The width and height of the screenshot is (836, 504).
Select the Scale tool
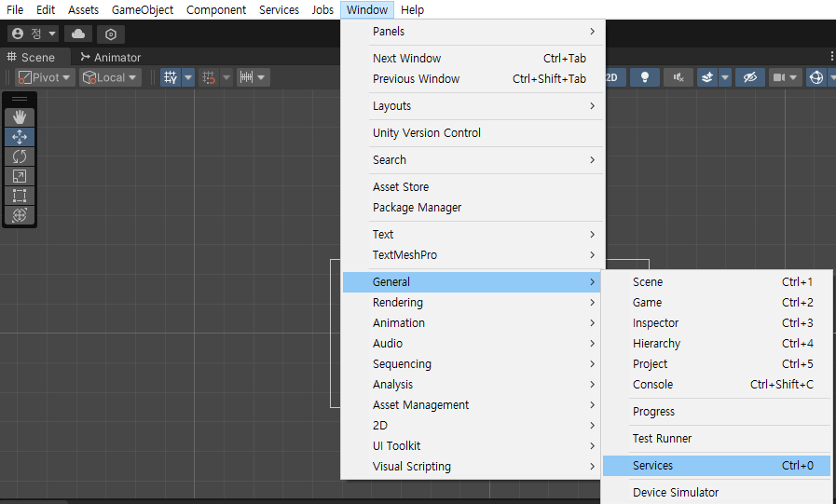[20, 176]
